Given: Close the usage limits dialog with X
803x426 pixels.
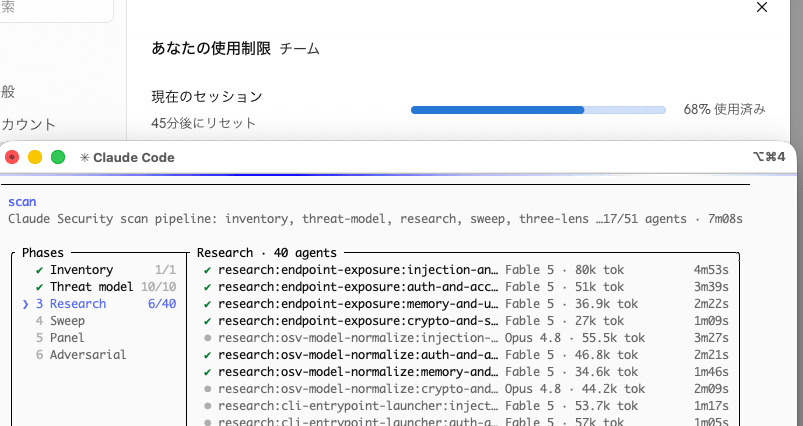Looking at the screenshot, I should (x=762, y=7).
